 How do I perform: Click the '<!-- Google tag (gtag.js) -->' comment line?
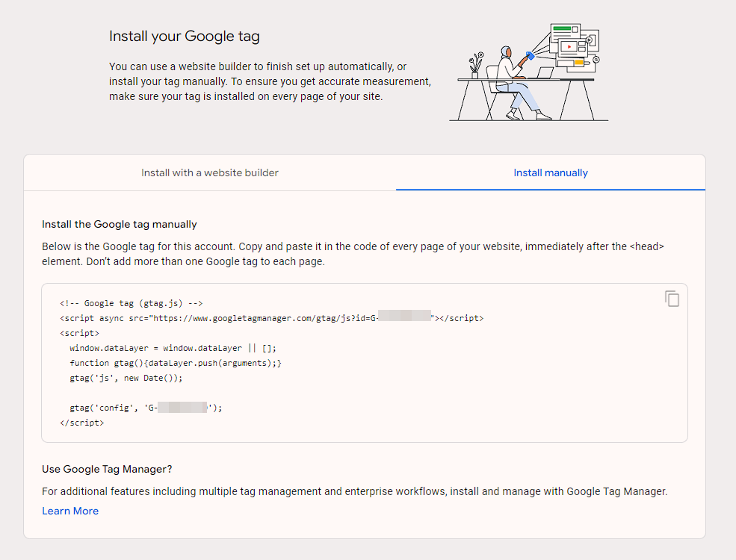[x=132, y=303]
